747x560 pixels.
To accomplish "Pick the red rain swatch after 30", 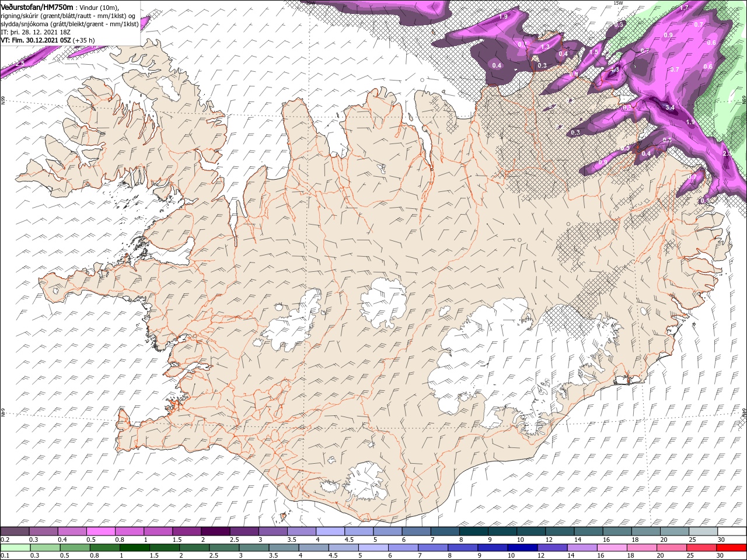I will pyautogui.click(x=732, y=548).
